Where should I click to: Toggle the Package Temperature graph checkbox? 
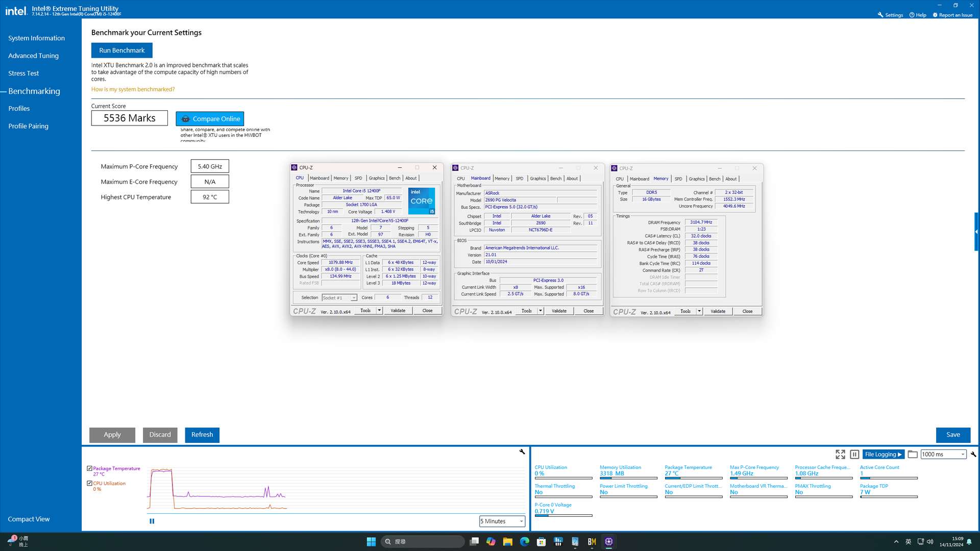click(90, 468)
